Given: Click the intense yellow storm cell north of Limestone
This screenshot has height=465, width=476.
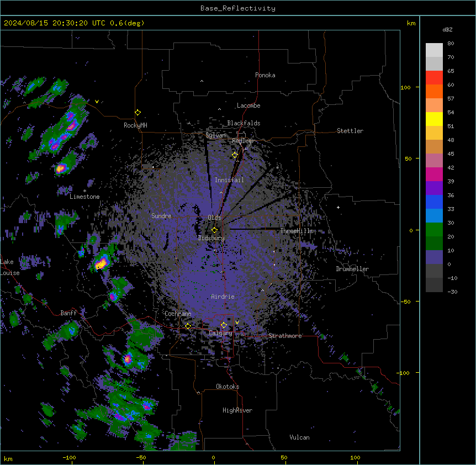Looking at the screenshot, I should (x=61, y=168).
